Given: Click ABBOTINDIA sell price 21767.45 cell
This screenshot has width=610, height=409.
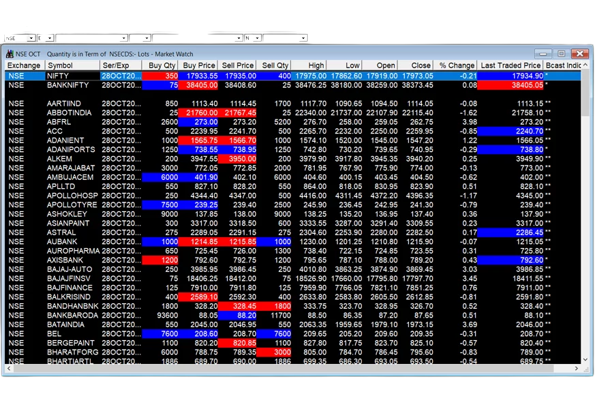Looking at the screenshot, I should click(237, 113).
